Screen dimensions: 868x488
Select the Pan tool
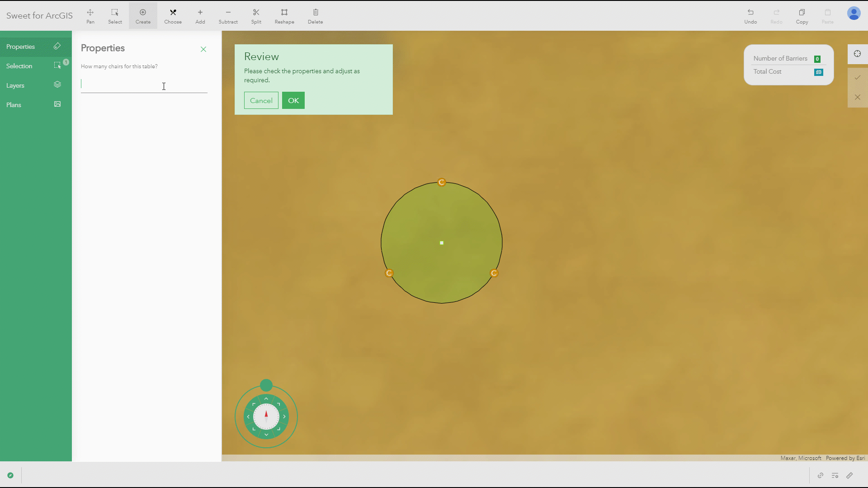pos(90,15)
